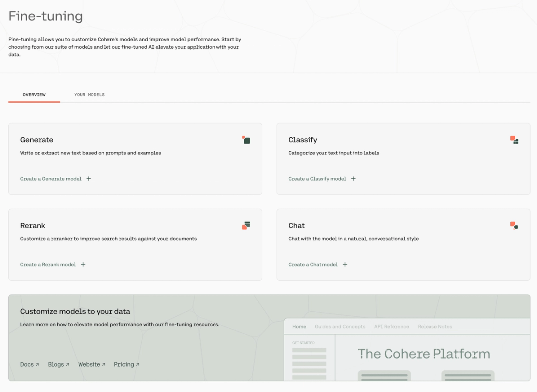Switch to the Your Models tab
The height and width of the screenshot is (392, 537).
[x=89, y=95]
